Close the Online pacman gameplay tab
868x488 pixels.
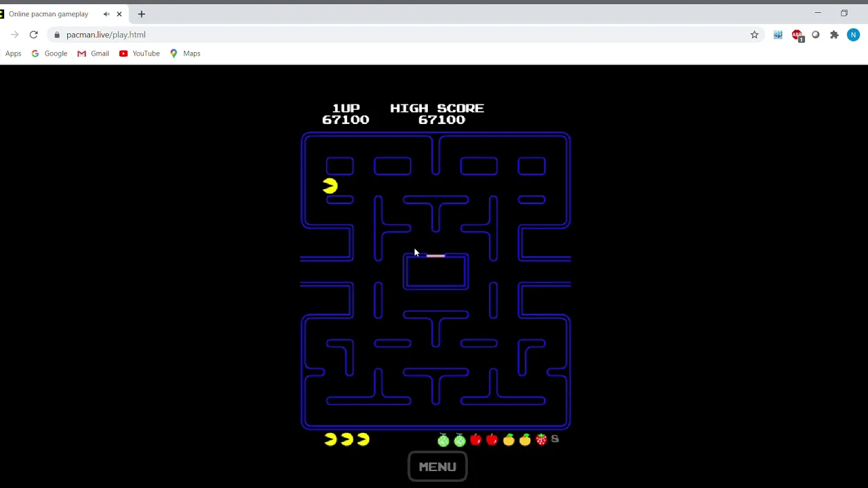pos(119,14)
